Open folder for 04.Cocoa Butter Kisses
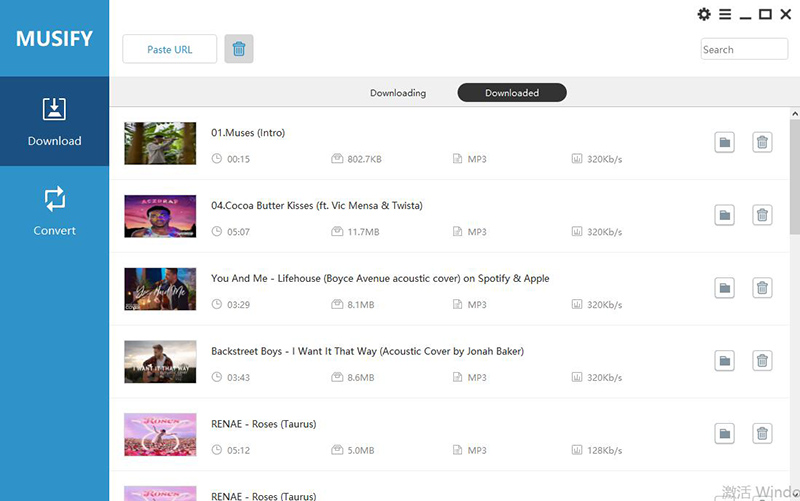800x501 pixels. [x=724, y=215]
